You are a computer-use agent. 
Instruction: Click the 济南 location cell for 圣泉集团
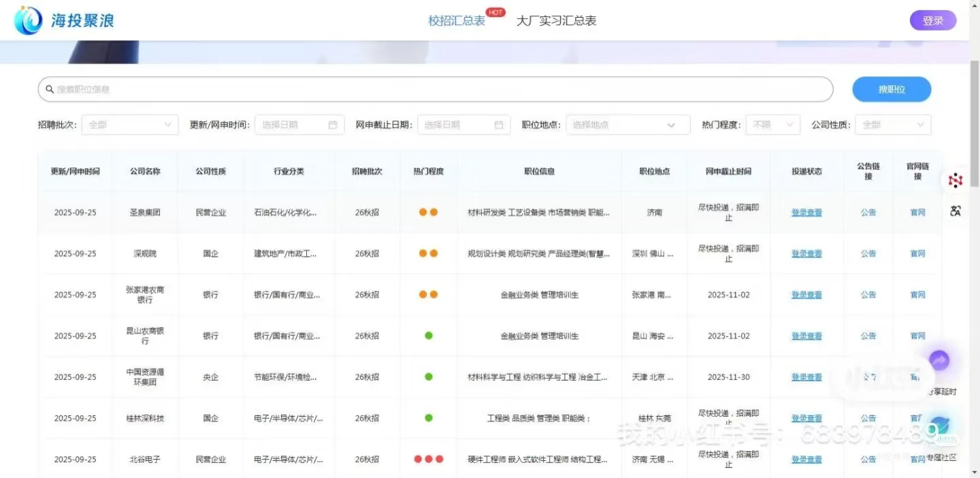654,212
